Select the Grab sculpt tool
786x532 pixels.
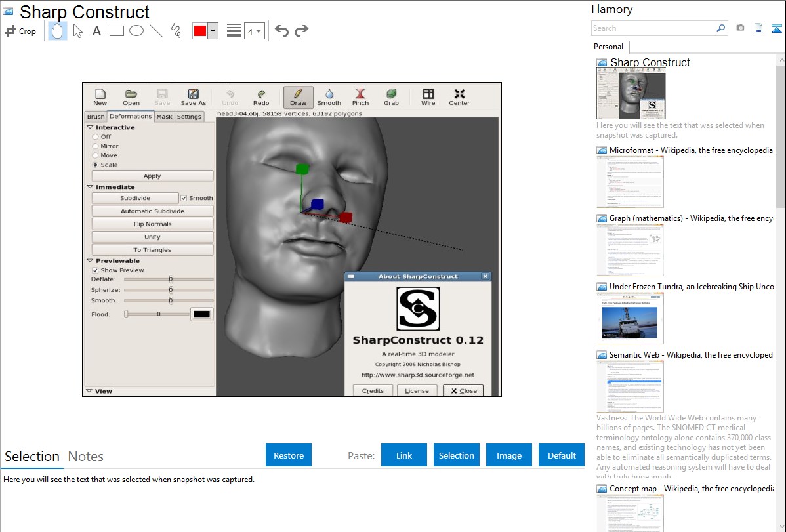392,97
